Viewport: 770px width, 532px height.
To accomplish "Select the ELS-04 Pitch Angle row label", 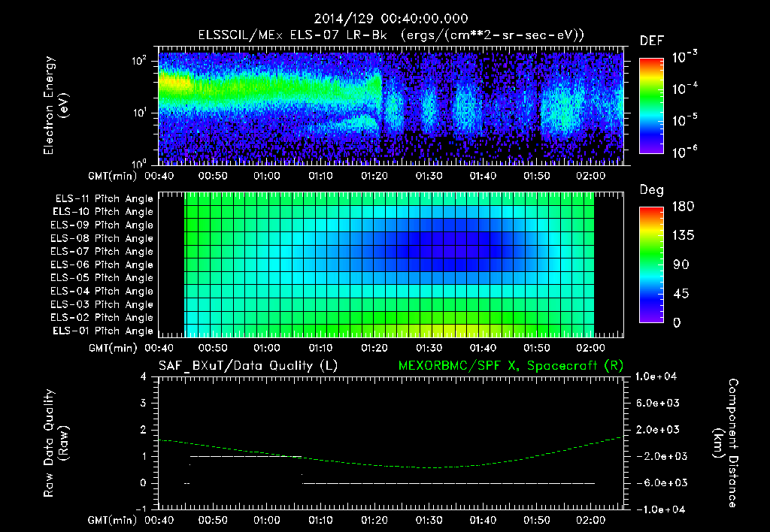I will [x=102, y=291].
